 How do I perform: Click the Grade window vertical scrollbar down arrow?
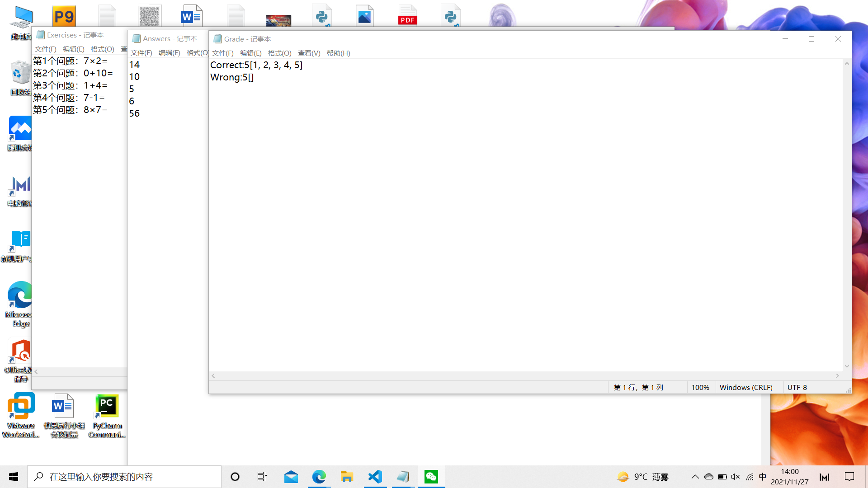click(x=847, y=366)
